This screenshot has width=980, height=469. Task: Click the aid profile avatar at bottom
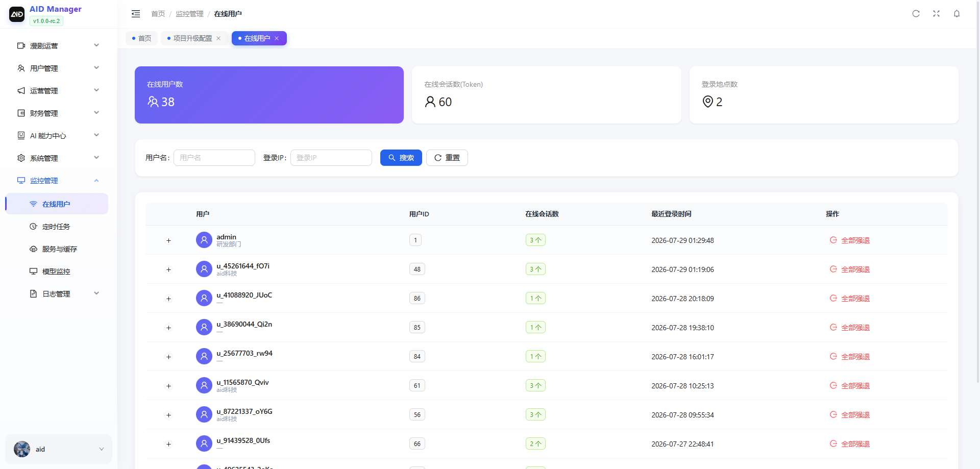(22, 449)
